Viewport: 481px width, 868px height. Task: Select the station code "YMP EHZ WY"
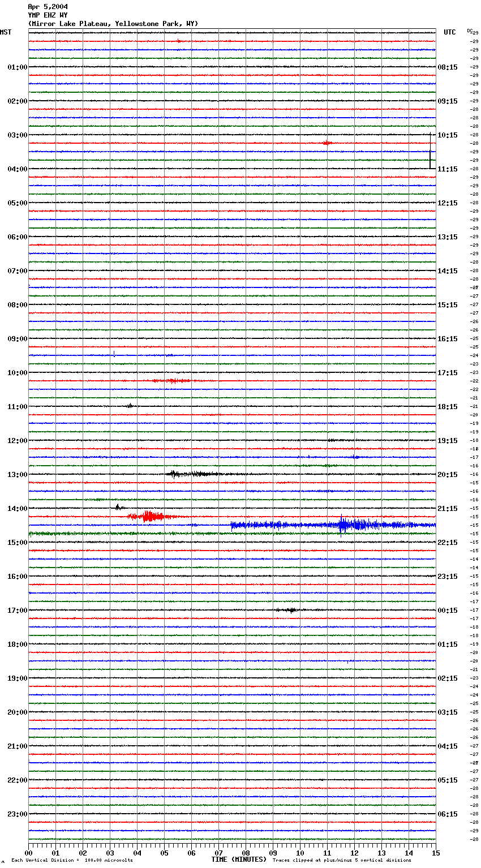[48, 15]
